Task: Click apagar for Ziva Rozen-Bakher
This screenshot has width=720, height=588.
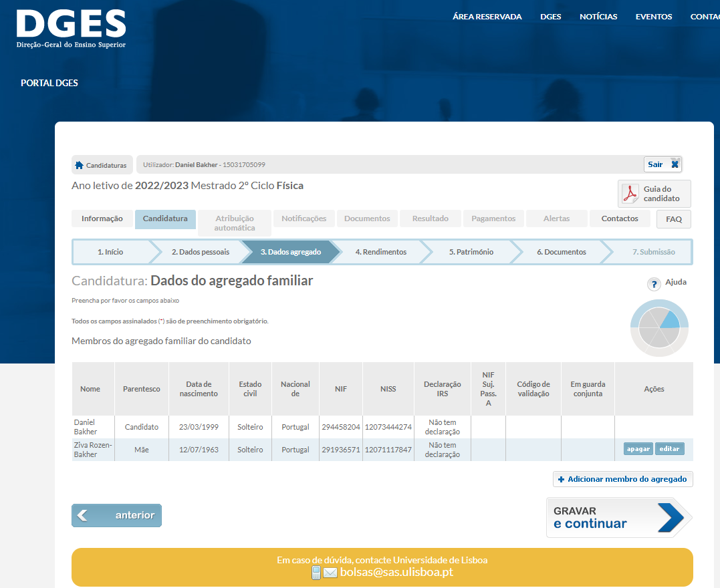Action: [x=638, y=449]
